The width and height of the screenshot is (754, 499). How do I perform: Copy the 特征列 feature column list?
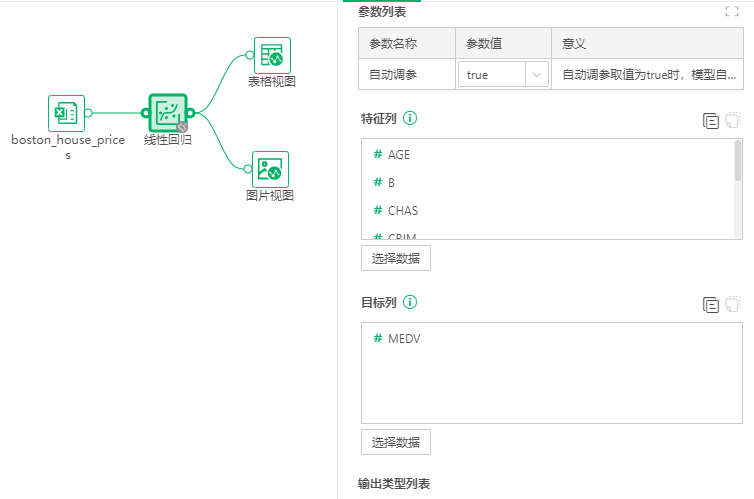[x=711, y=121]
